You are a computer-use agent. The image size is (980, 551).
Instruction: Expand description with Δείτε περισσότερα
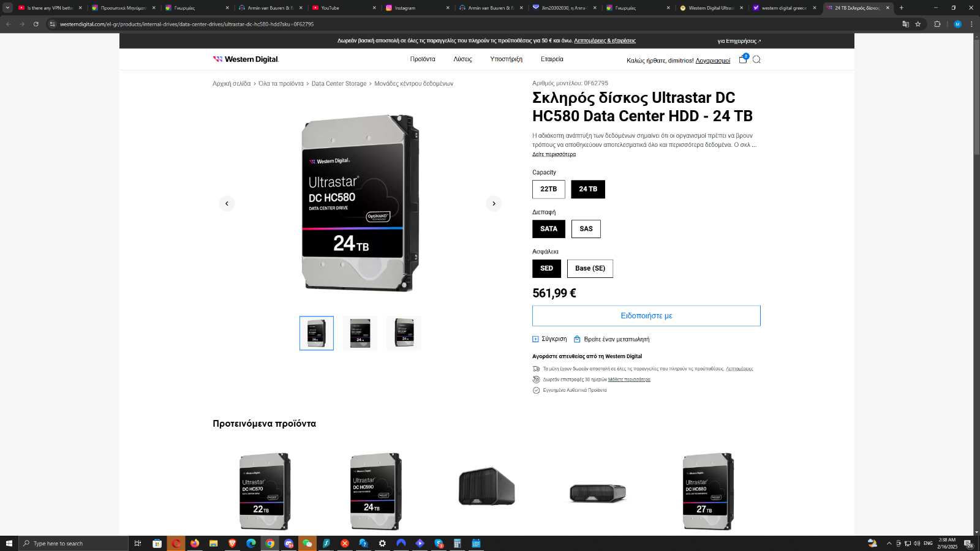point(554,154)
